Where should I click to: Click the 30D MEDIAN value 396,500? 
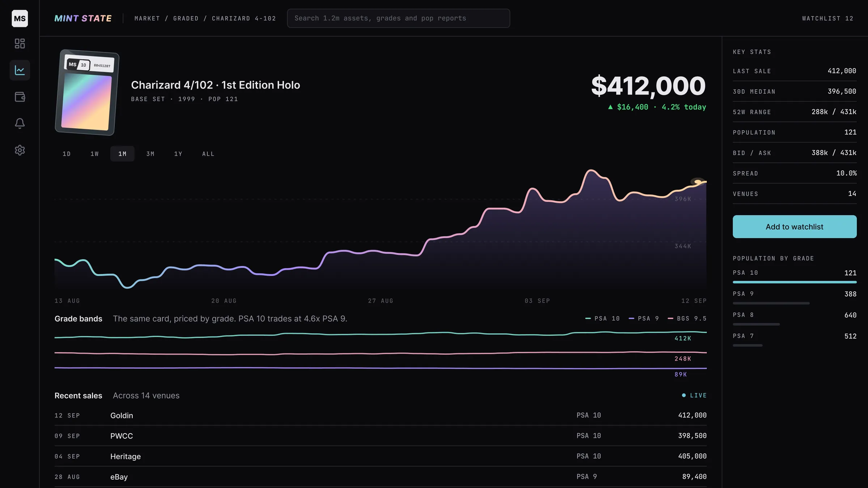click(842, 91)
